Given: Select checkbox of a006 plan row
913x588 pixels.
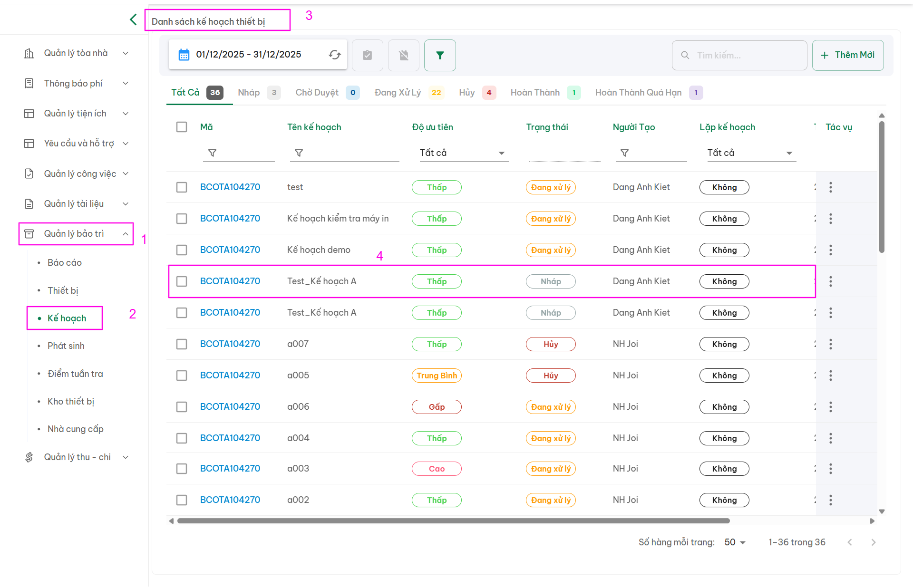Looking at the screenshot, I should 182,407.
